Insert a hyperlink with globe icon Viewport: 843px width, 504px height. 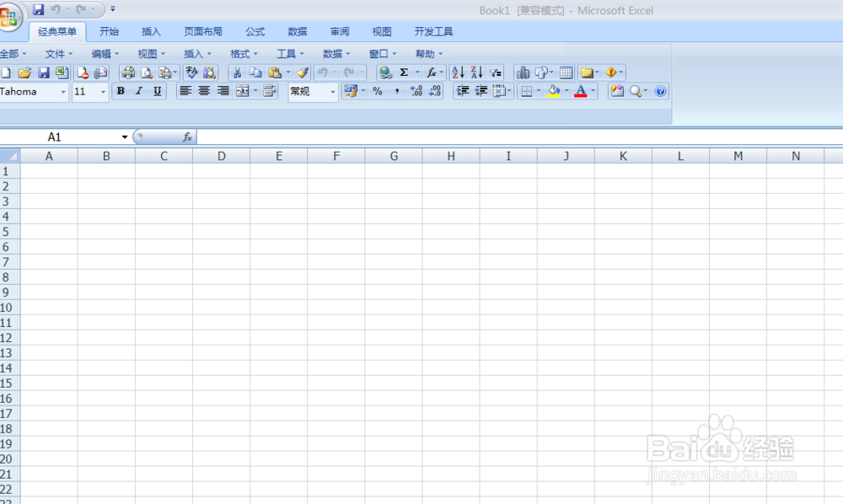click(385, 72)
